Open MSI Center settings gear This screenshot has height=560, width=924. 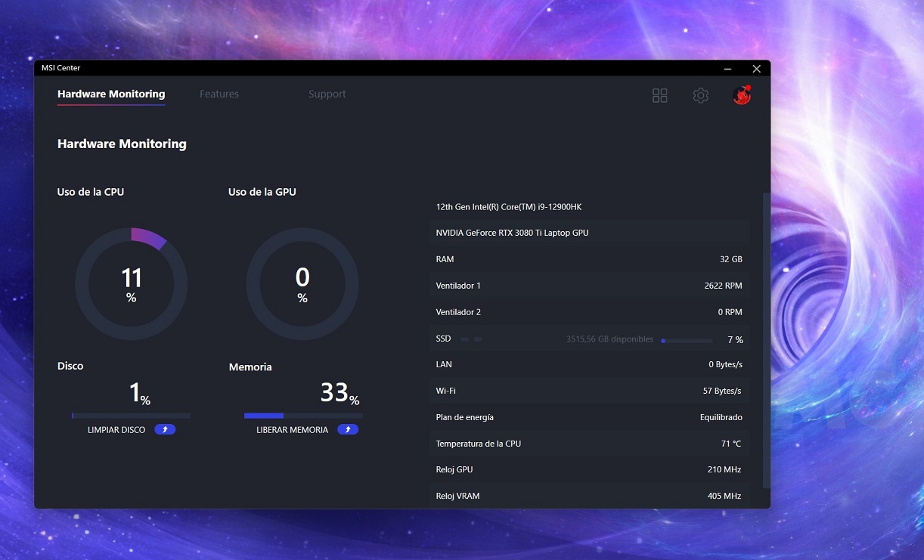[701, 95]
